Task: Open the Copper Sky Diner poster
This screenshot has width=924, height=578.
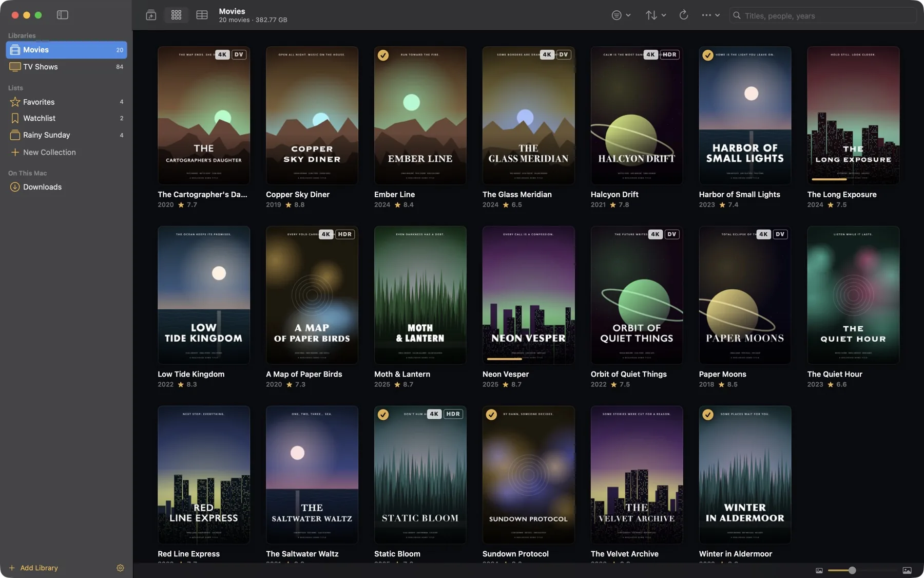Action: [x=312, y=116]
